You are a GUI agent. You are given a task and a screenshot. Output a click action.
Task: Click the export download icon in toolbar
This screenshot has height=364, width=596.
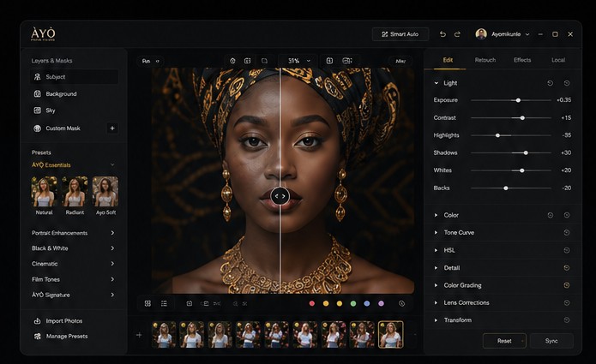click(x=329, y=61)
